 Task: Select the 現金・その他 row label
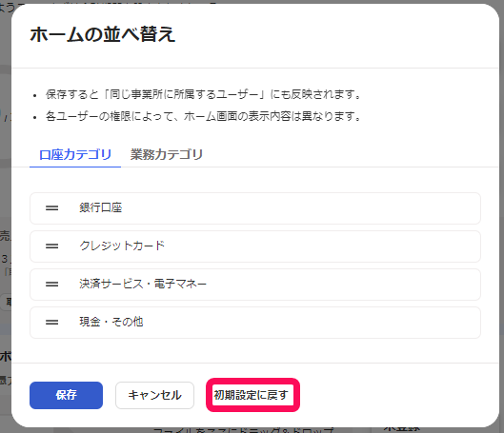tap(111, 322)
